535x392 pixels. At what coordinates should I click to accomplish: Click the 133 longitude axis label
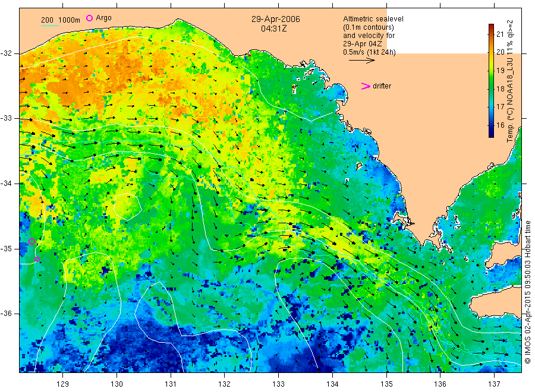click(x=278, y=384)
